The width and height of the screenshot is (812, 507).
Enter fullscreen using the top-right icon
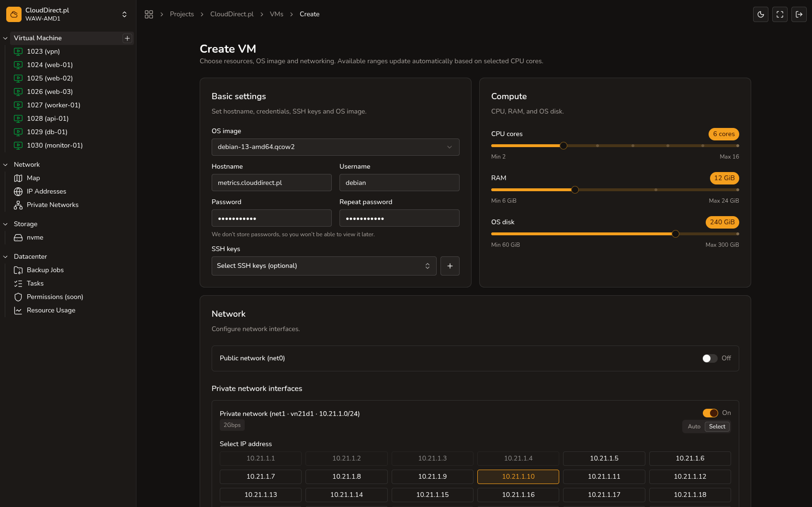(x=780, y=14)
